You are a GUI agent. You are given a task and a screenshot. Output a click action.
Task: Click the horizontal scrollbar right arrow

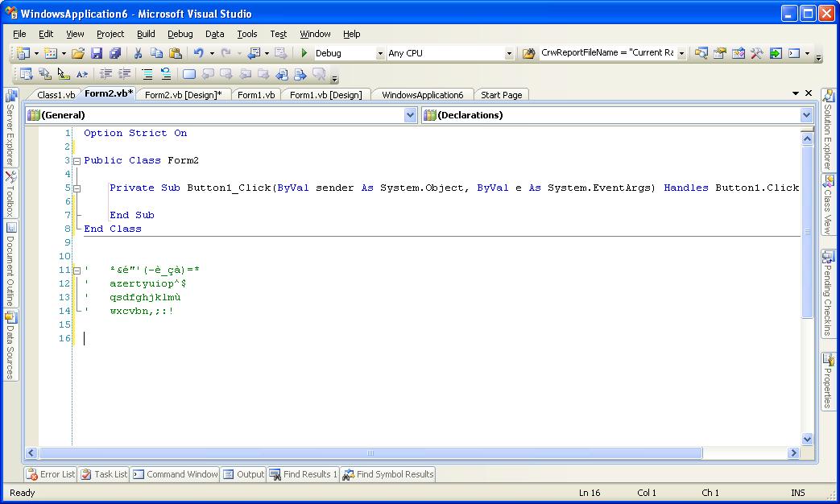click(x=793, y=453)
